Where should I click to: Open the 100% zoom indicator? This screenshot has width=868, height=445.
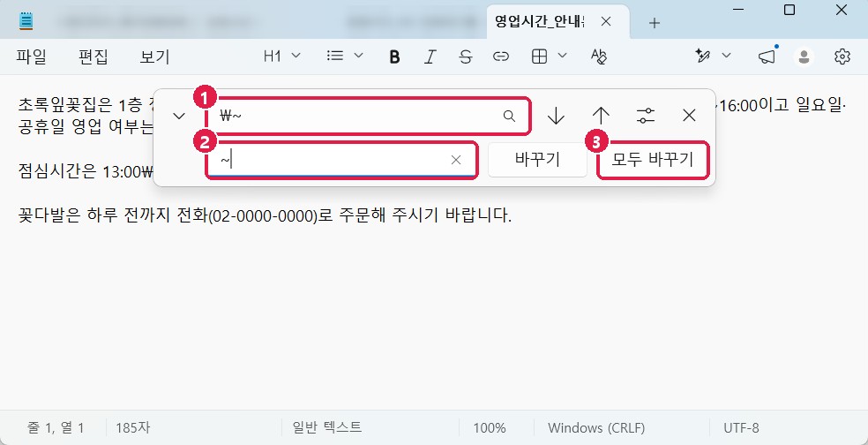point(490,428)
